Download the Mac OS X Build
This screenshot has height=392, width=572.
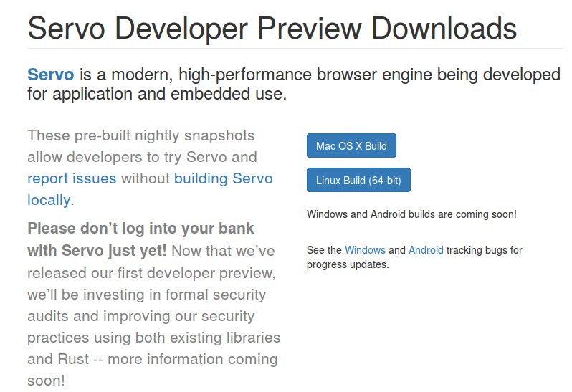point(351,146)
